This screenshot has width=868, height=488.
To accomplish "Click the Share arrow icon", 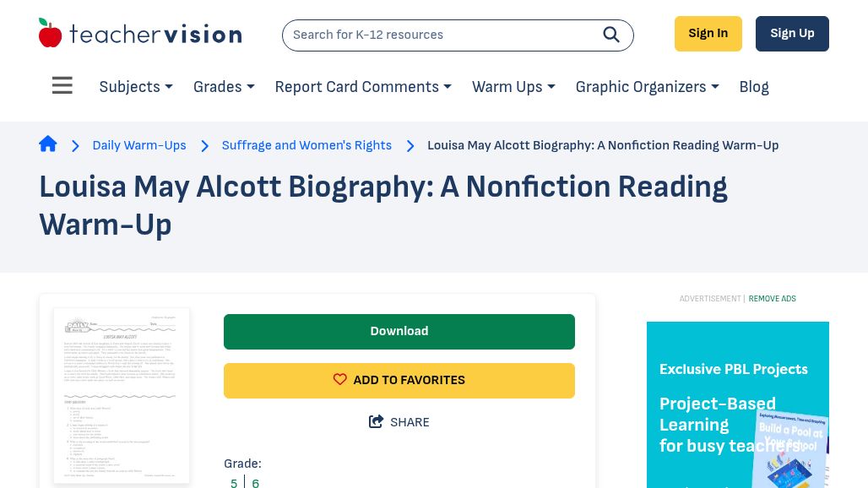I will pyautogui.click(x=377, y=421).
